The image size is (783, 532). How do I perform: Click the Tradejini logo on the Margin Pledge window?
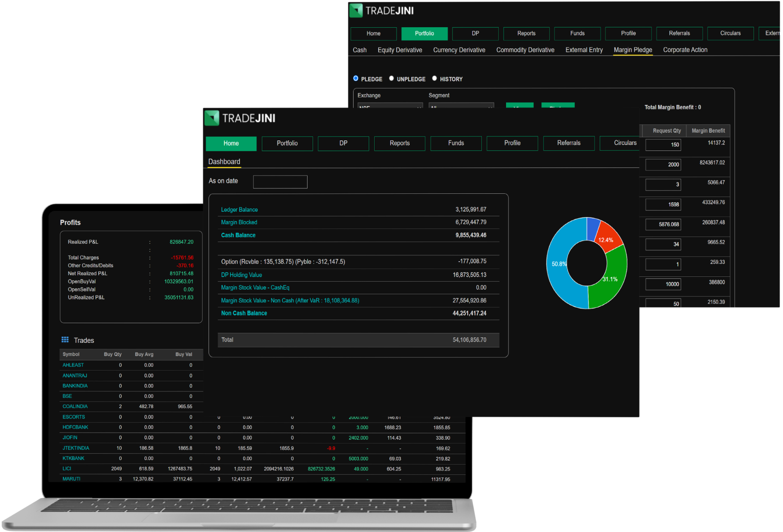pos(381,10)
